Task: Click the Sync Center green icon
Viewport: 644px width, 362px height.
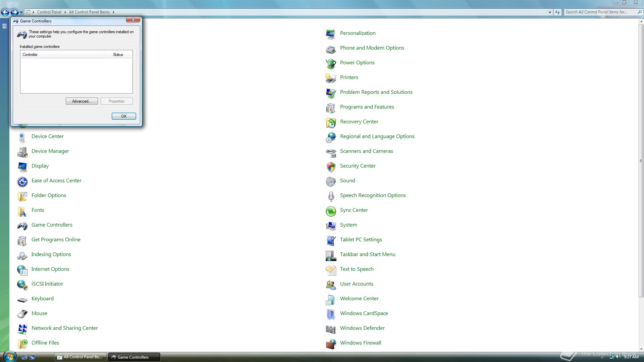Action: (331, 210)
